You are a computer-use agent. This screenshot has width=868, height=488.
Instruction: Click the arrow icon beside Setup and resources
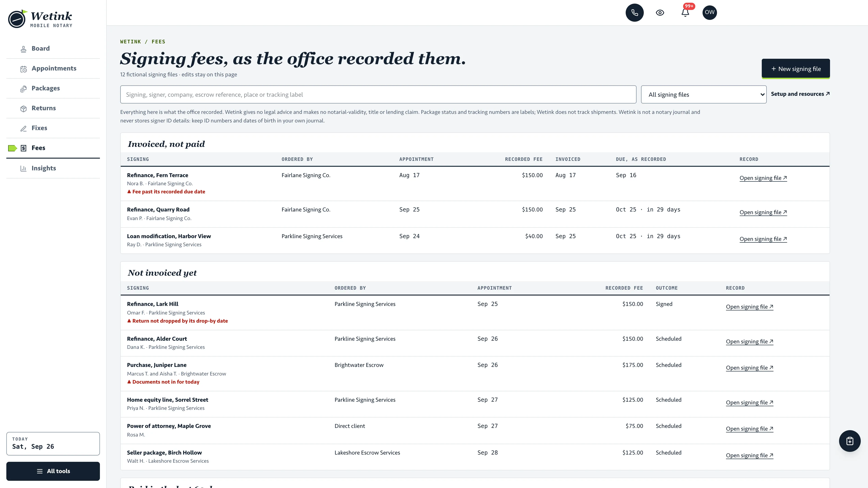828,94
